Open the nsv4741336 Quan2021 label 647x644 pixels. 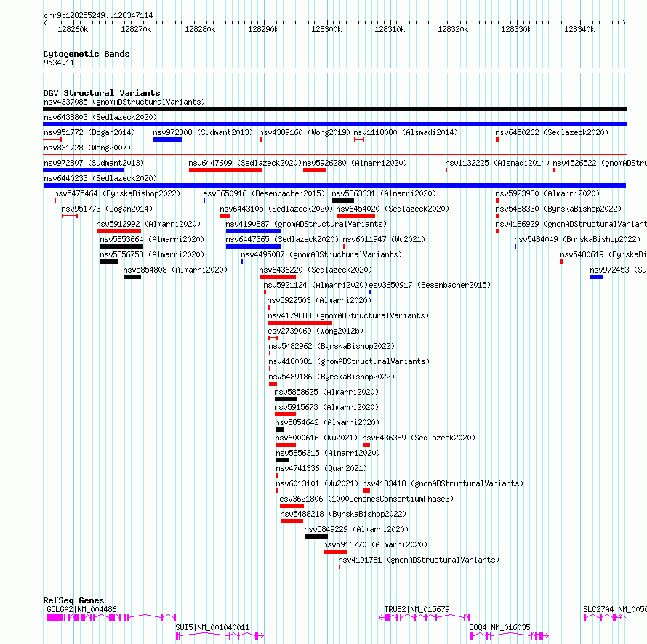pyautogui.click(x=321, y=468)
